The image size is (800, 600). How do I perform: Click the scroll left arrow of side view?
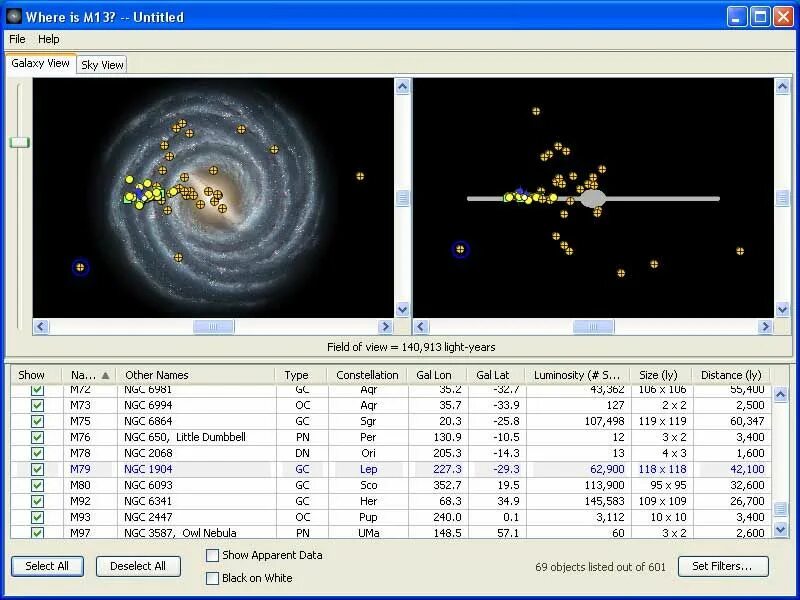point(421,327)
